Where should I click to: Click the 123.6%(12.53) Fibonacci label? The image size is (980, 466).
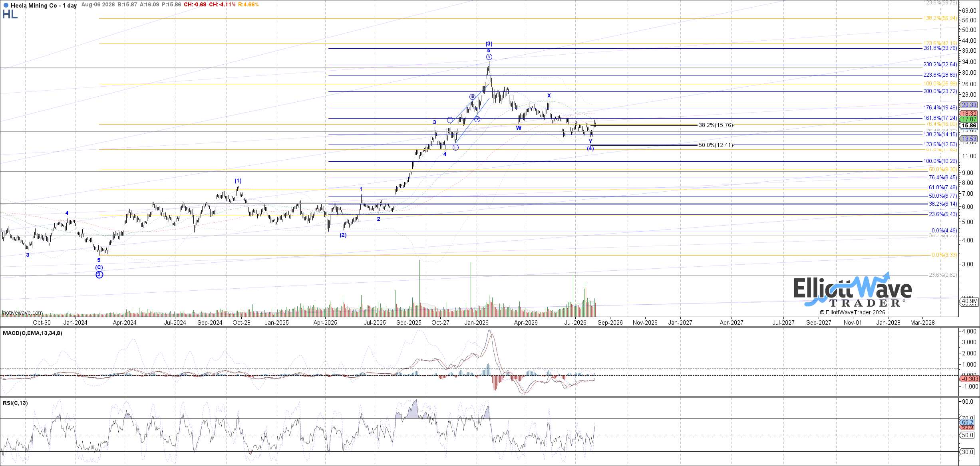click(x=940, y=145)
